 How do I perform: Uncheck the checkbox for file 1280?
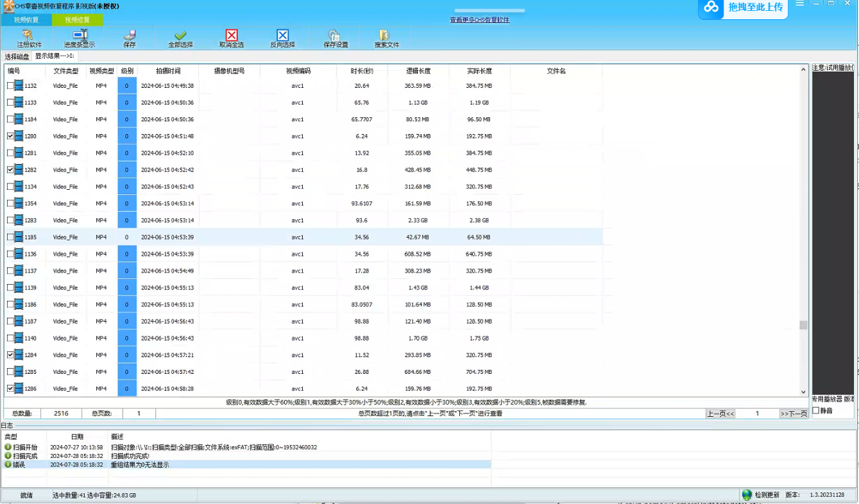[10, 136]
